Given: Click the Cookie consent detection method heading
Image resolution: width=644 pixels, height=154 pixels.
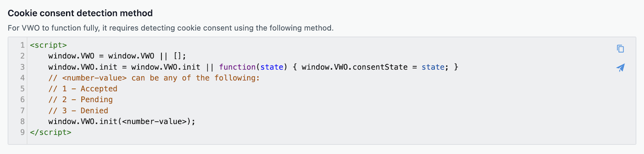Looking at the screenshot, I should (80, 13).
